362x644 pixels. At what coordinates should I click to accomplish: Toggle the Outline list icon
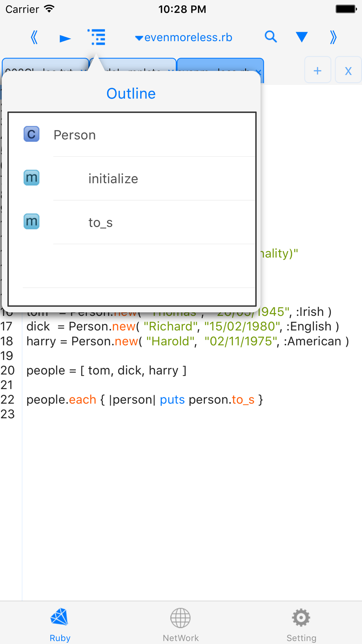[x=97, y=37]
